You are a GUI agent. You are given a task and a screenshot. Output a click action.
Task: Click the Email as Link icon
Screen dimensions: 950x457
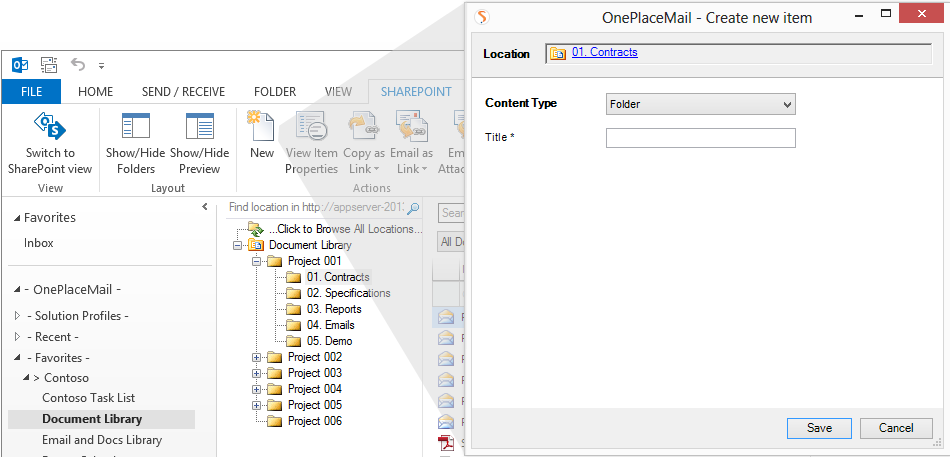(411, 126)
